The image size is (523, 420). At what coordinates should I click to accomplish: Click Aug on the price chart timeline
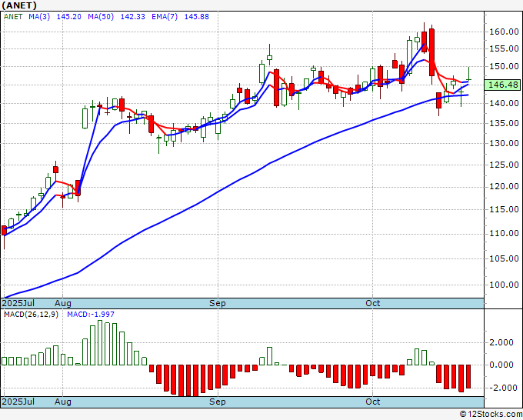click(63, 303)
